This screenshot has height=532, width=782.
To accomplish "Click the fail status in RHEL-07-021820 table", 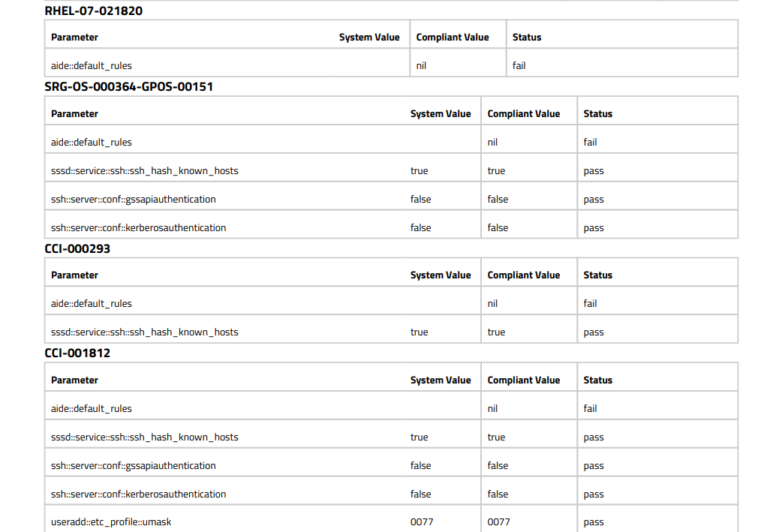I will (519, 66).
